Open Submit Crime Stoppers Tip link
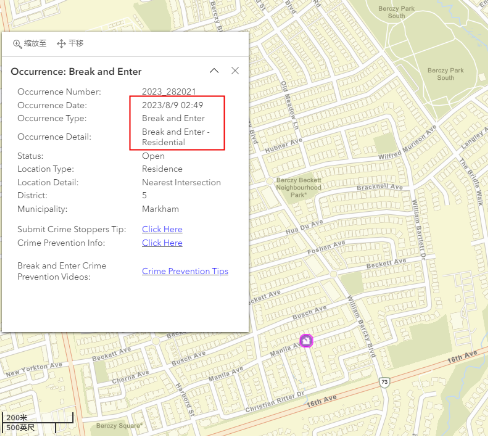Screen dimensions: 488x436 [x=162, y=229]
